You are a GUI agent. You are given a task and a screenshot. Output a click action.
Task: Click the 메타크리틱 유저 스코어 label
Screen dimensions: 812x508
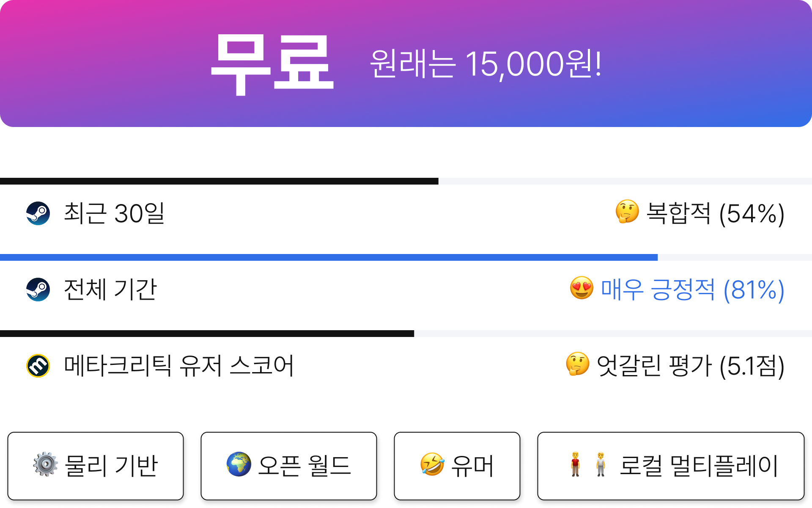pos(178,366)
